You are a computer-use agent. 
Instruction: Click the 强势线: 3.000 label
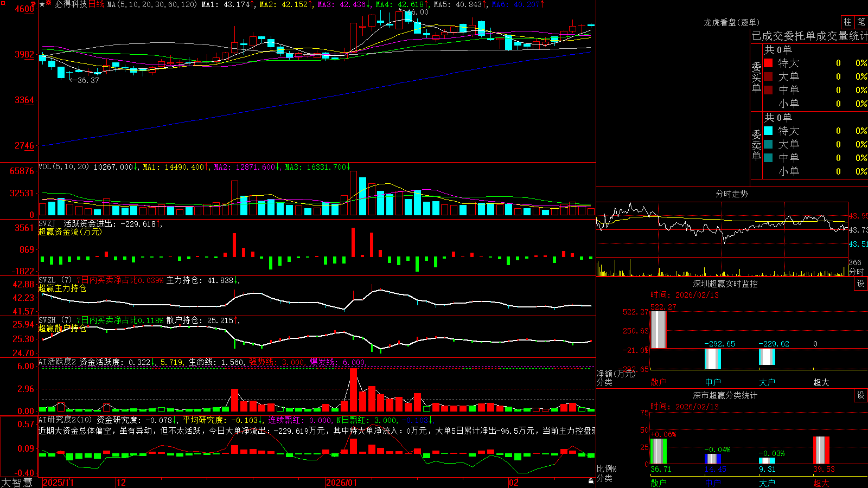(x=277, y=362)
